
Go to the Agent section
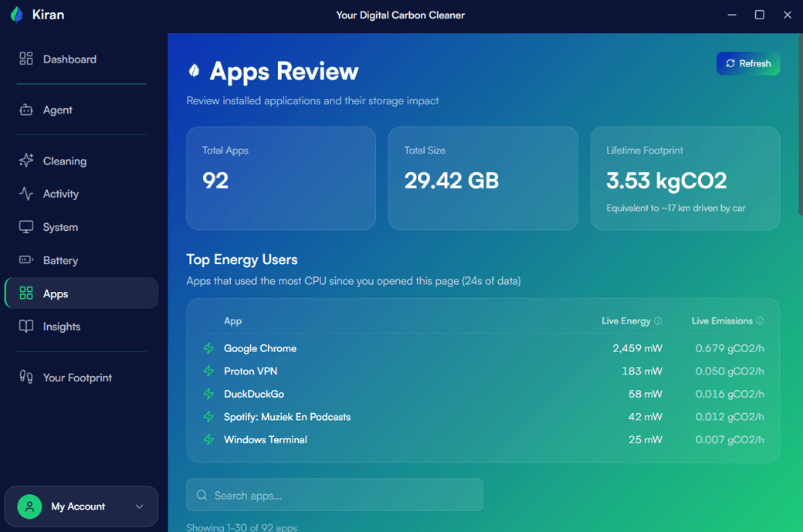pos(57,110)
